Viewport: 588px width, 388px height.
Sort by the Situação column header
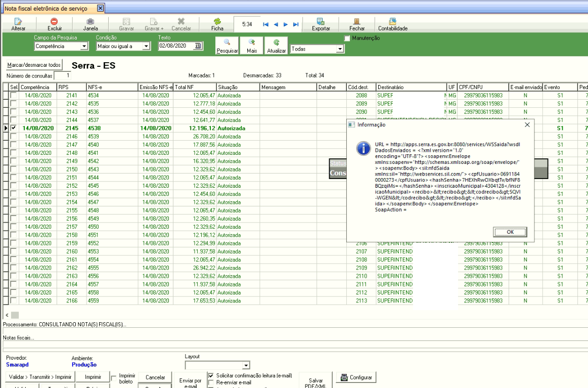238,88
